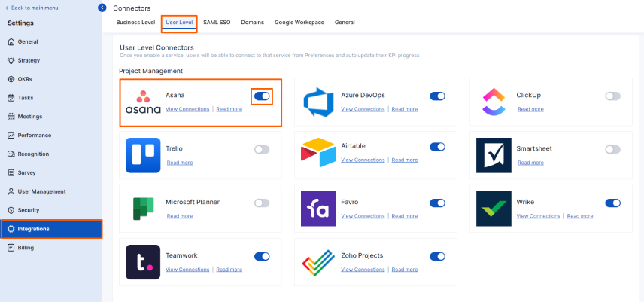Click Azure DevOps Read more link

(405, 109)
